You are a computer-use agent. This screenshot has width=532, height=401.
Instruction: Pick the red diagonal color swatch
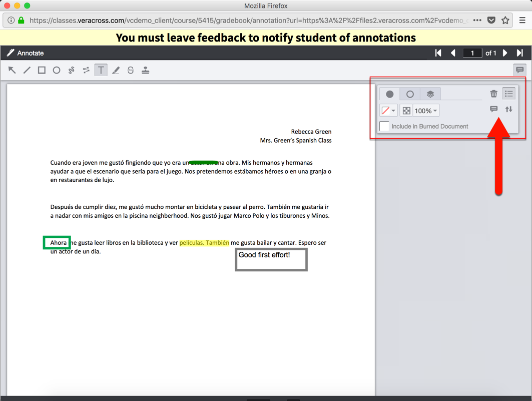(x=385, y=110)
